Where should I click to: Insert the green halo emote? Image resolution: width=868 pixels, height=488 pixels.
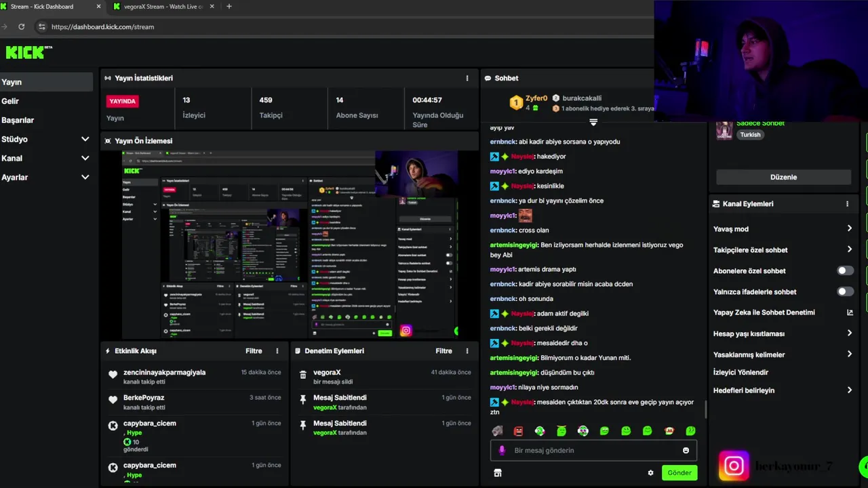tap(561, 431)
